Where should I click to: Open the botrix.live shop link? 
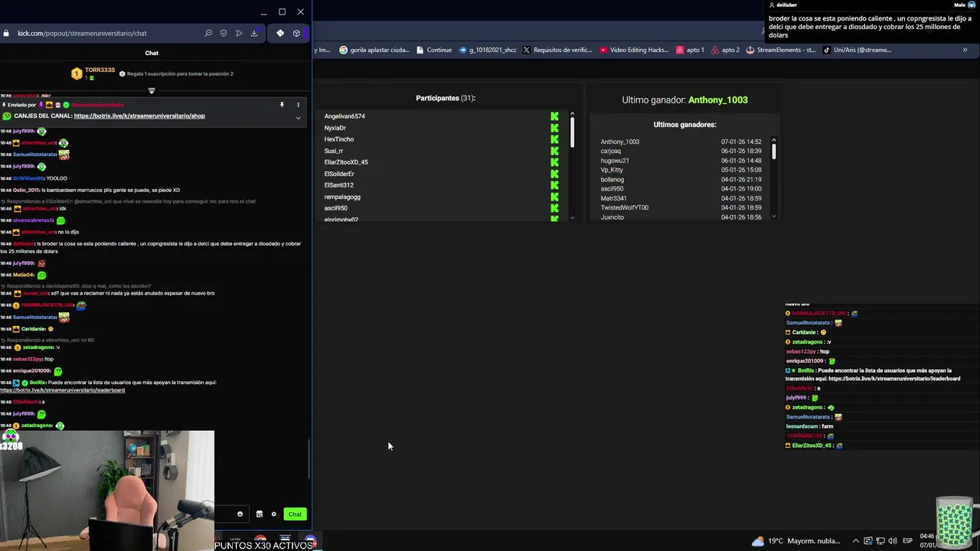[139, 116]
